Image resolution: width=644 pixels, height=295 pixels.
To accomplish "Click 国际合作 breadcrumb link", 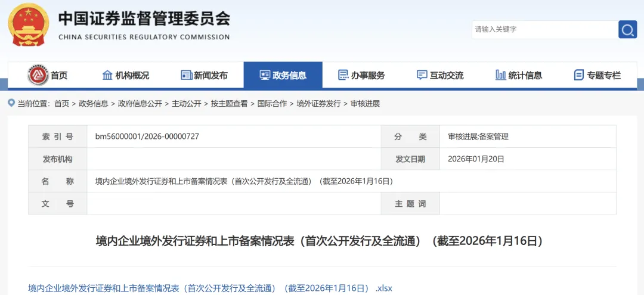I will click(x=272, y=104).
